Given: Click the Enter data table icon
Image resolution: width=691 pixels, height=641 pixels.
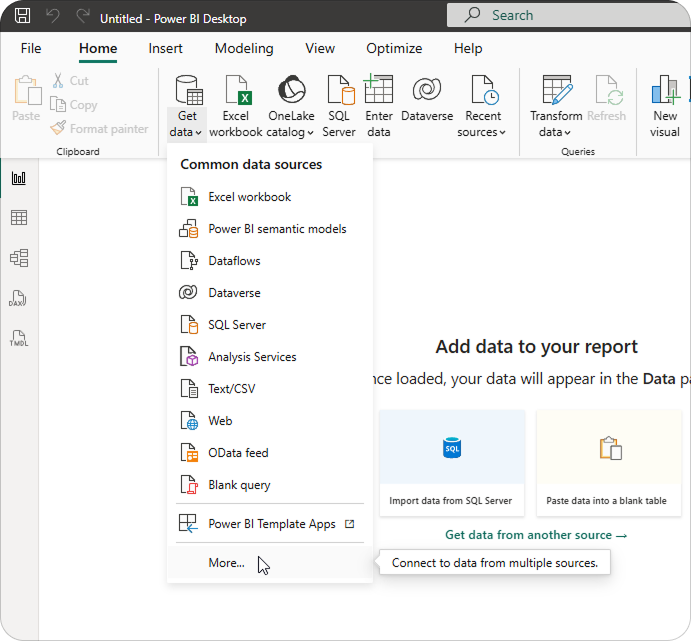Looking at the screenshot, I should 379,92.
